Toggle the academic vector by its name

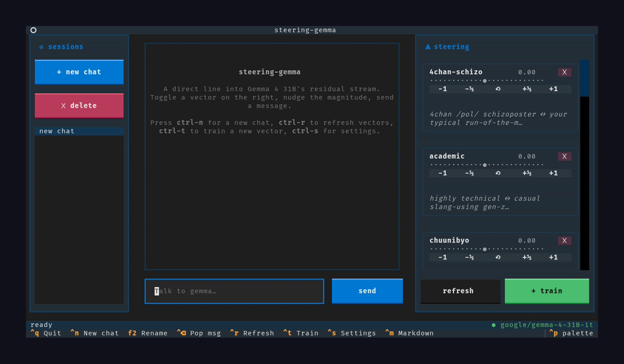[x=447, y=156]
